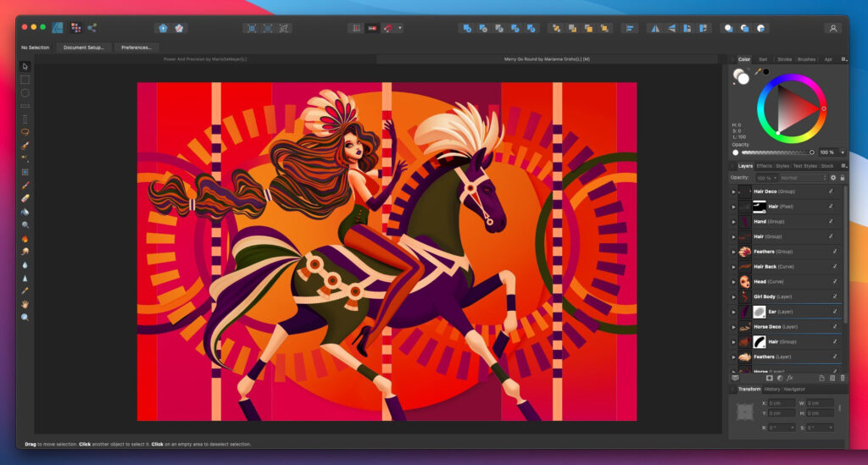Switch to the Stroke tab
Image resolution: width=868 pixels, height=465 pixels.
[784, 59]
